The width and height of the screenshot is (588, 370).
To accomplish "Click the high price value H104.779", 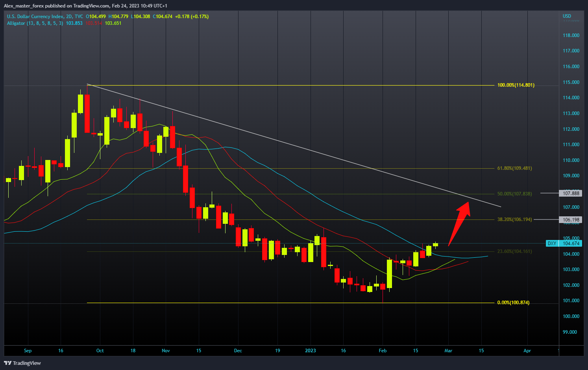I will click(118, 17).
